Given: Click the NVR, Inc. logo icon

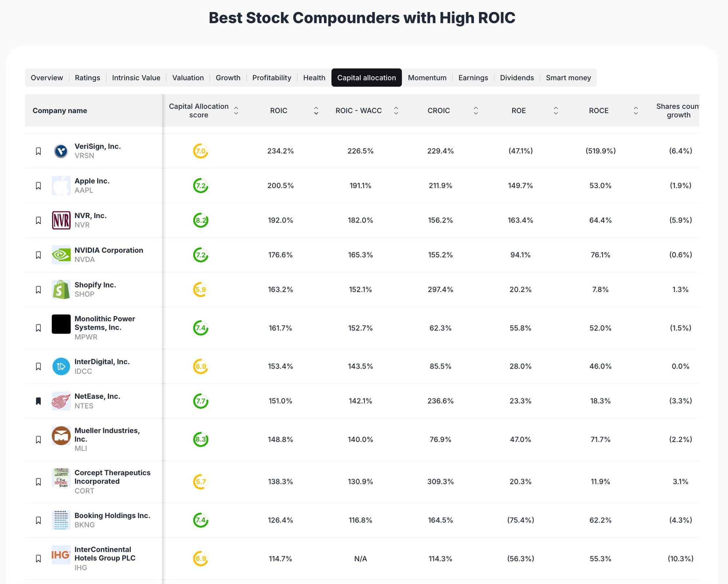Looking at the screenshot, I should tap(61, 220).
